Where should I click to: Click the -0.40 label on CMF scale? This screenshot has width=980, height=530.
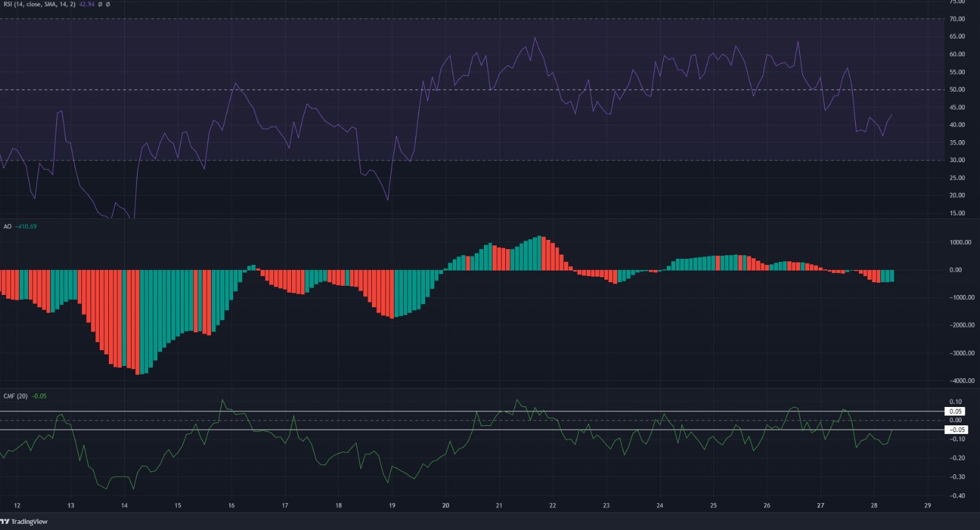pyautogui.click(x=958, y=496)
